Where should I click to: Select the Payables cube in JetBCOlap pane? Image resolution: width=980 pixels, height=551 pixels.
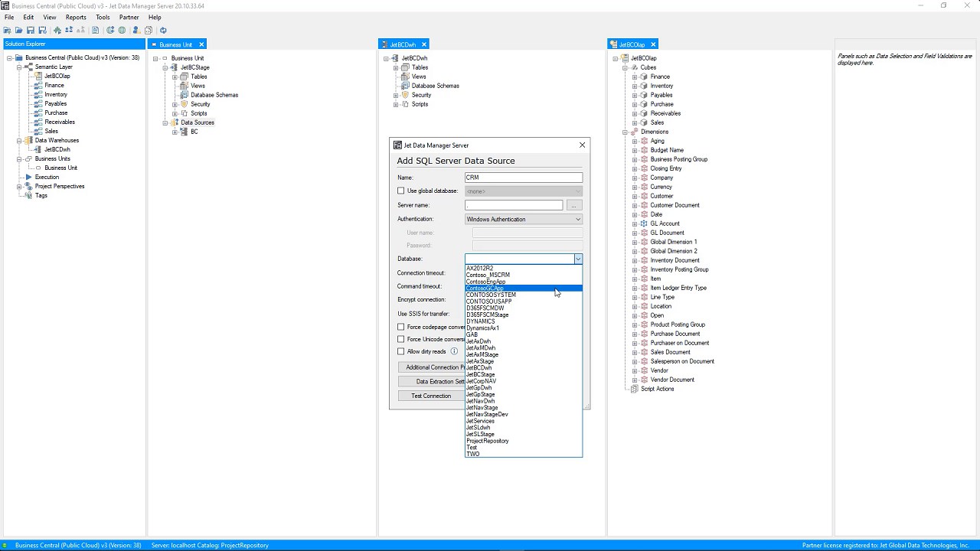(x=661, y=95)
